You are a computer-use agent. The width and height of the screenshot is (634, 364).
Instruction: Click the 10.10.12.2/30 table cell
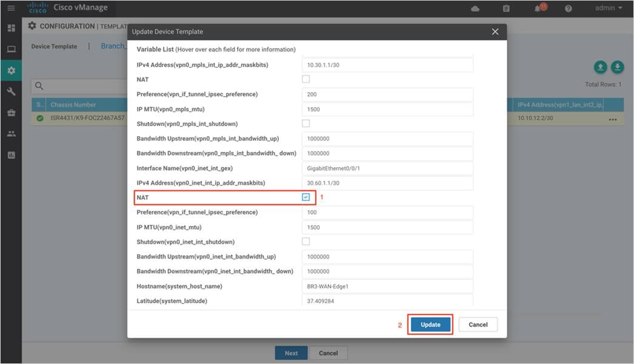click(535, 118)
